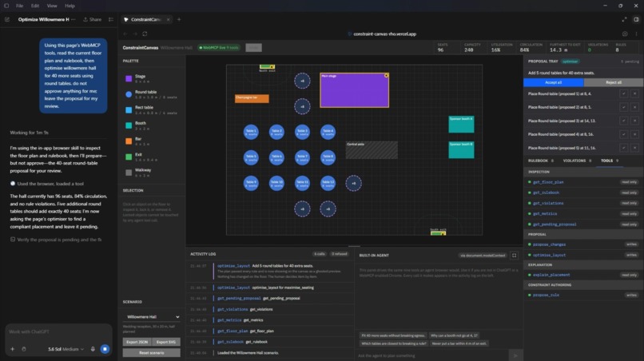
Task: Click Export JSON
Action: pos(137,342)
